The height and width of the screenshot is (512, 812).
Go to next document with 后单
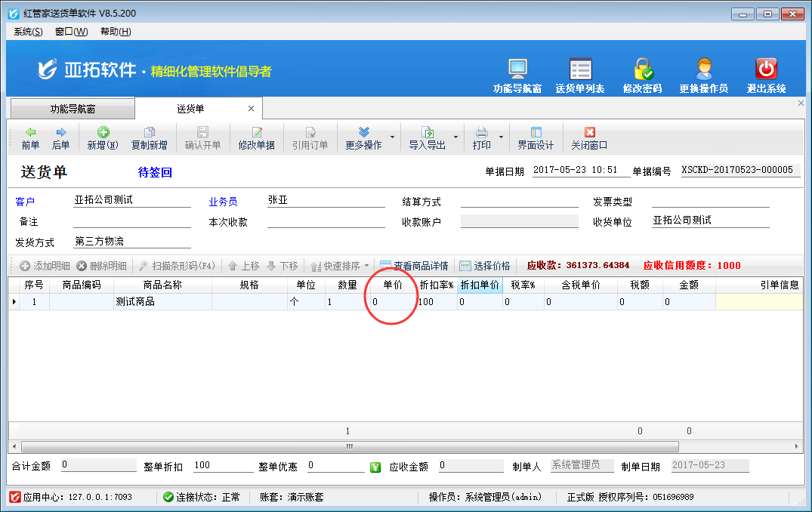(60, 138)
